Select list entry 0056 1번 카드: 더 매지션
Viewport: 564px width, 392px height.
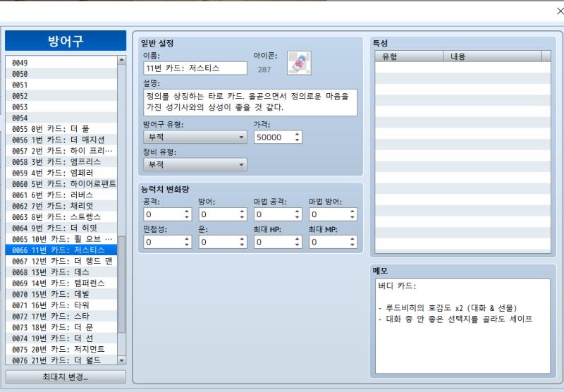(61, 140)
